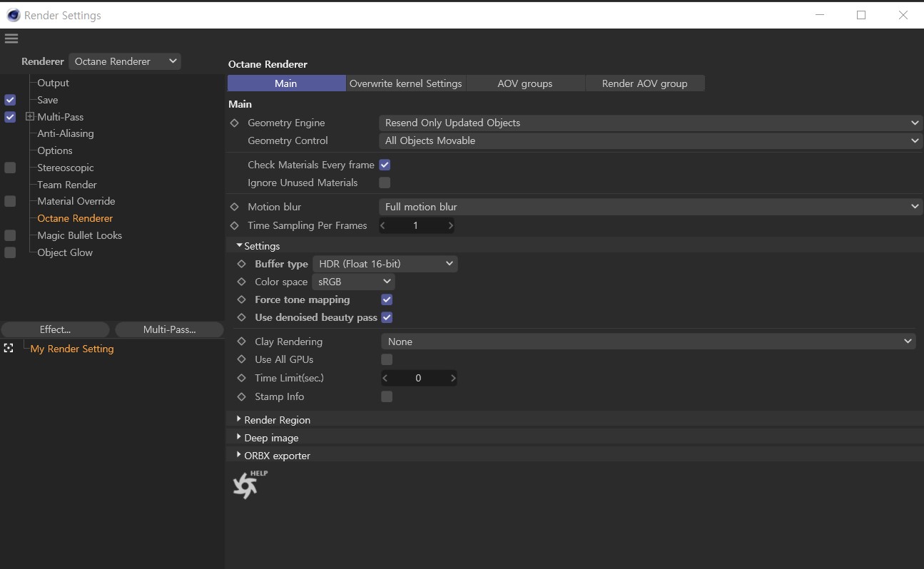Collapse the Settings section

(x=239, y=245)
